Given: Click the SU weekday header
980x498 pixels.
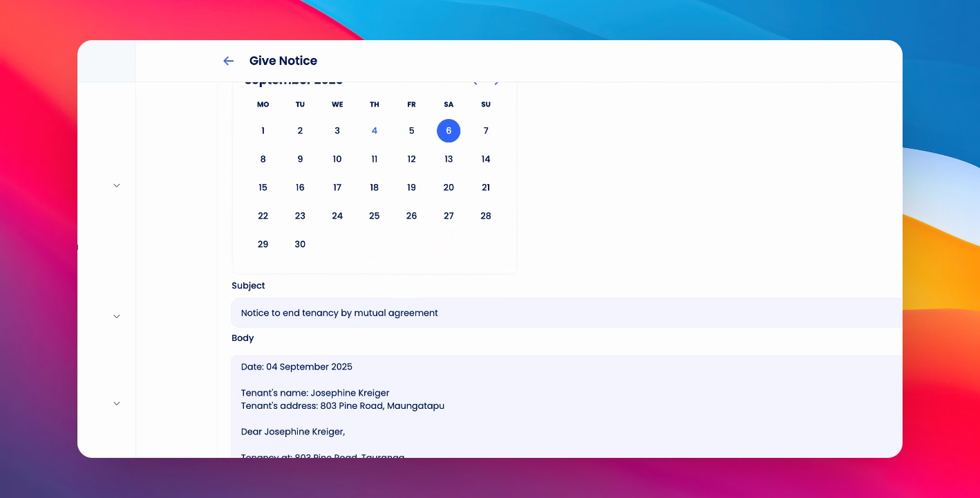Looking at the screenshot, I should 486,104.
